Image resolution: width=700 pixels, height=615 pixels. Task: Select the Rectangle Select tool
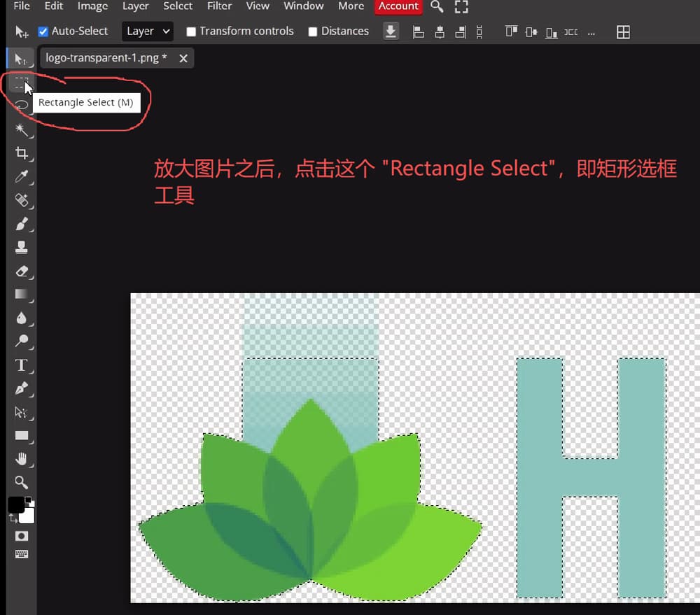(x=21, y=83)
